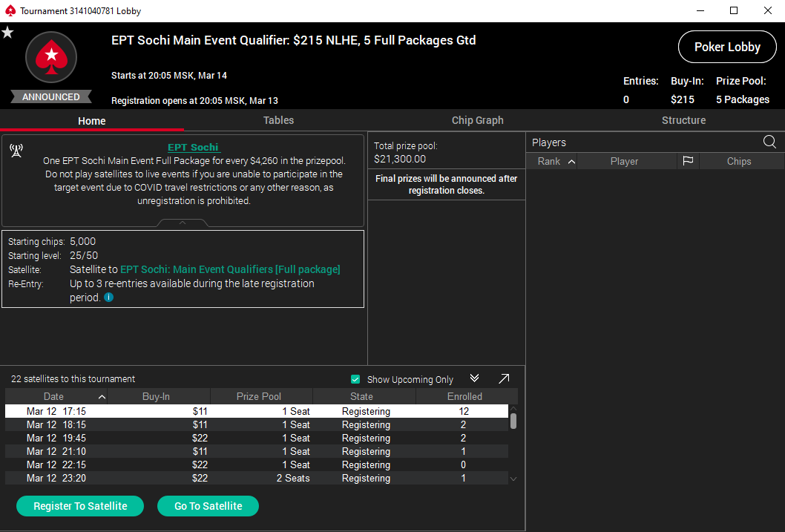The image size is (785, 532).
Task: Open the player search magnifier icon
Action: (769, 142)
